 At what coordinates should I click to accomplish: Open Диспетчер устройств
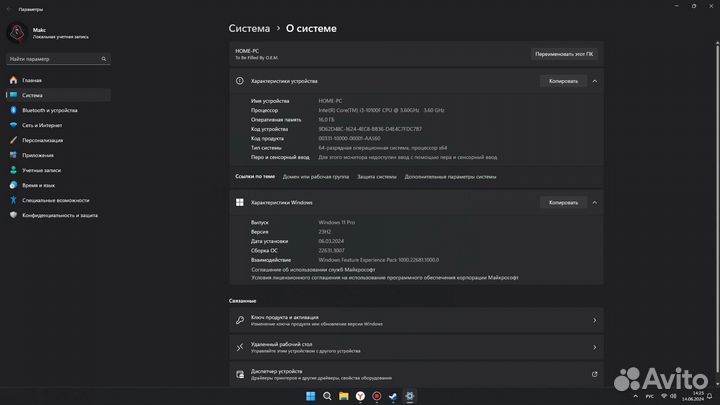click(x=416, y=374)
